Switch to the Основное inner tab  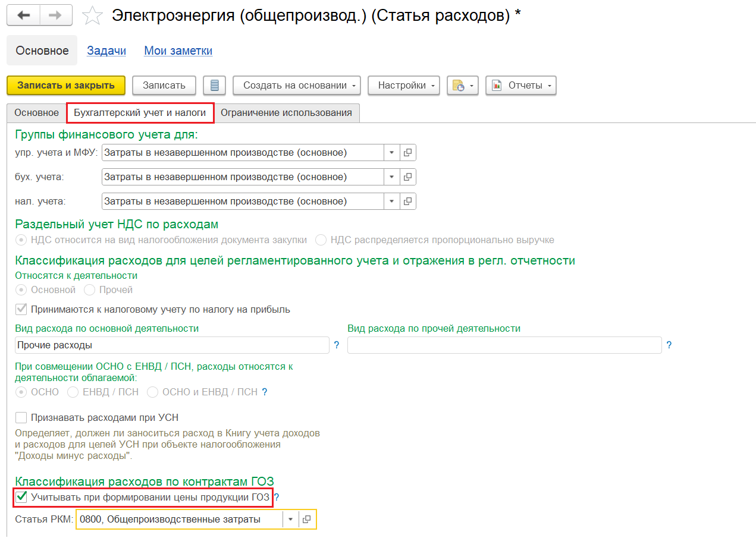point(37,112)
